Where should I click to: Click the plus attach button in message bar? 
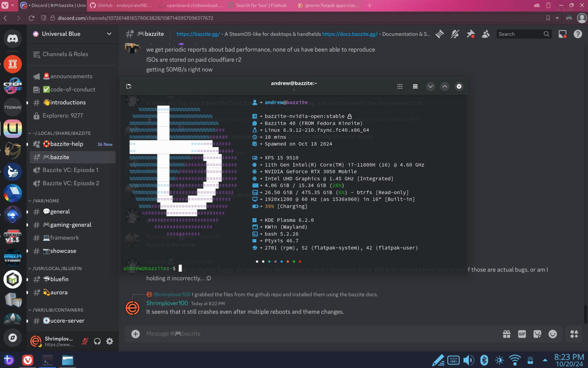point(135,334)
